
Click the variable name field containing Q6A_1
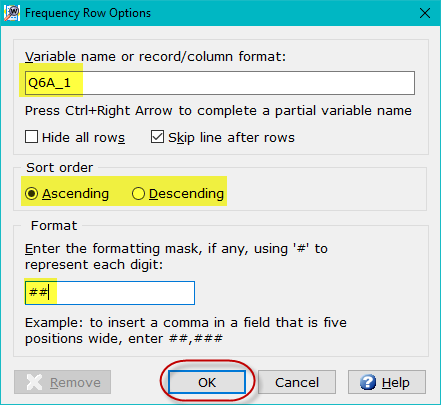[x=220, y=83]
